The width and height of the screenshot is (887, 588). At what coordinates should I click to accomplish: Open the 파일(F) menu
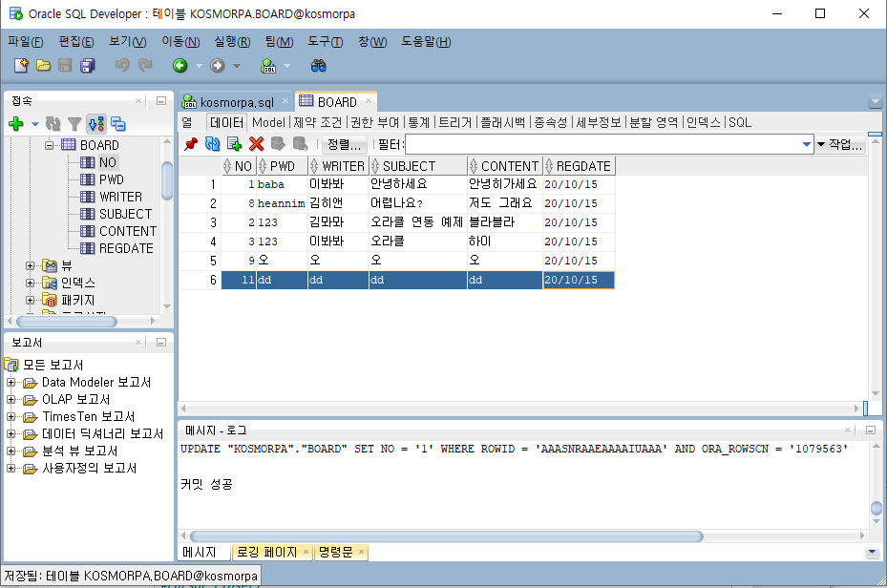26,42
